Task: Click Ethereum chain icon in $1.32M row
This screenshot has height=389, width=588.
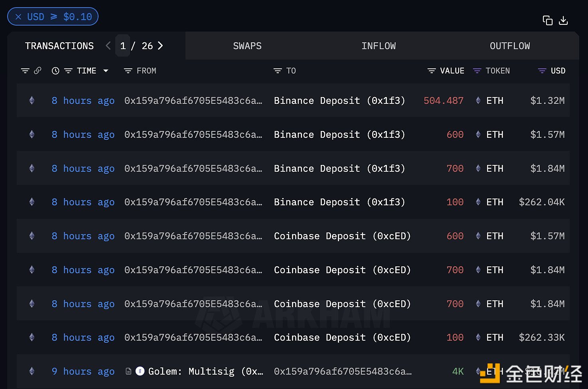Action: pyautogui.click(x=32, y=101)
